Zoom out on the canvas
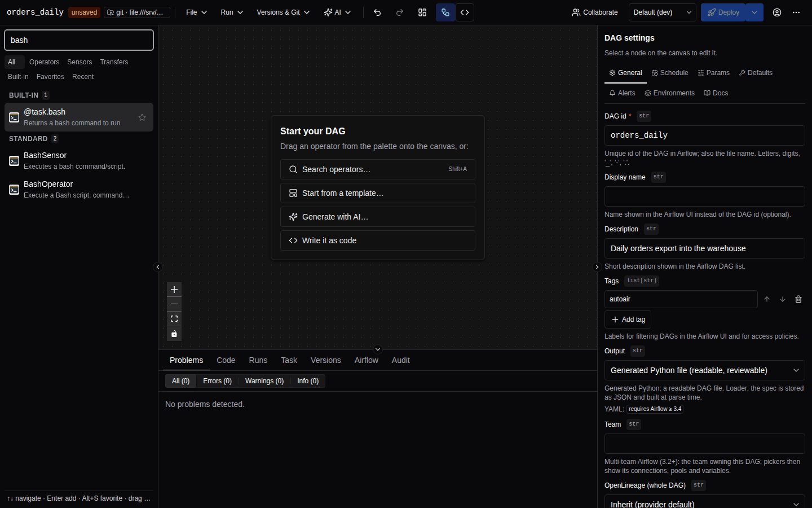Image resolution: width=812 pixels, height=508 pixels. (x=174, y=304)
